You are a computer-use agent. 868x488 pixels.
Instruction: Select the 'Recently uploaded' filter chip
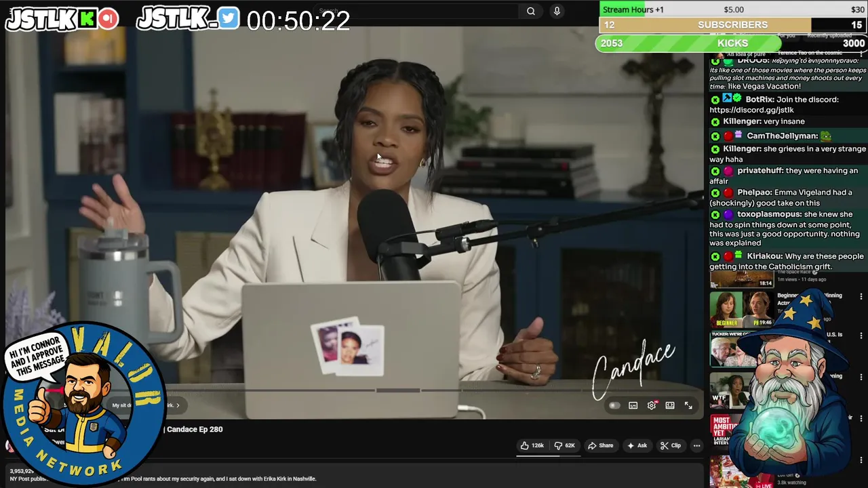pos(829,35)
